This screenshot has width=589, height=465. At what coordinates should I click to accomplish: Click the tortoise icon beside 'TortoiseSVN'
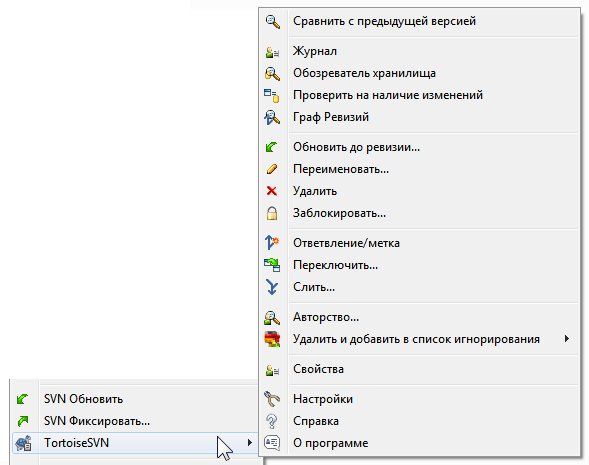click(x=23, y=443)
